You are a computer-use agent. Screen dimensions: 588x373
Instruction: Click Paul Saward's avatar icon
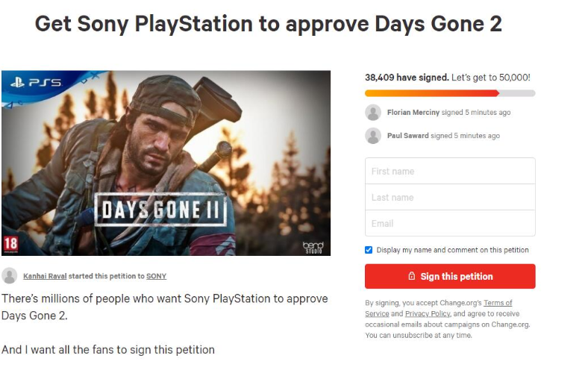point(373,136)
